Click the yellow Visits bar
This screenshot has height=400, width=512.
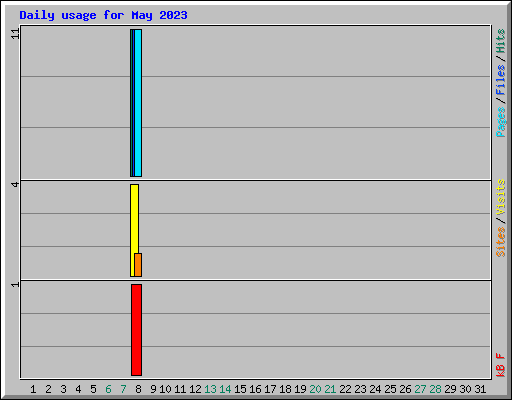click(134, 230)
